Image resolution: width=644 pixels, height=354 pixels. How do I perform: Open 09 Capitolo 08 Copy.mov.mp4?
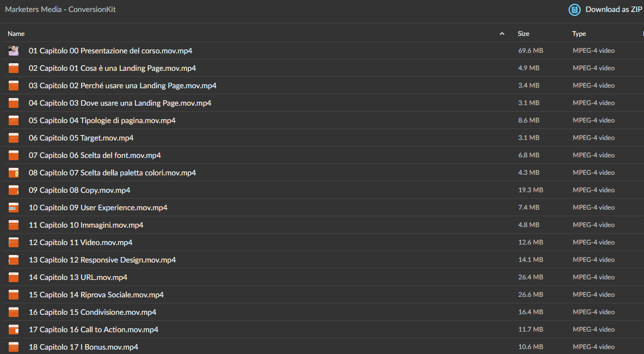pos(79,190)
